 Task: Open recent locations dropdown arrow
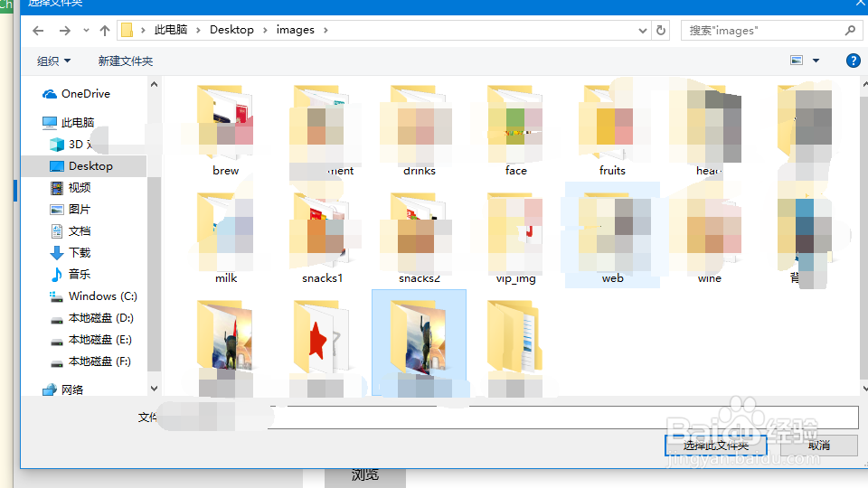coord(86,31)
